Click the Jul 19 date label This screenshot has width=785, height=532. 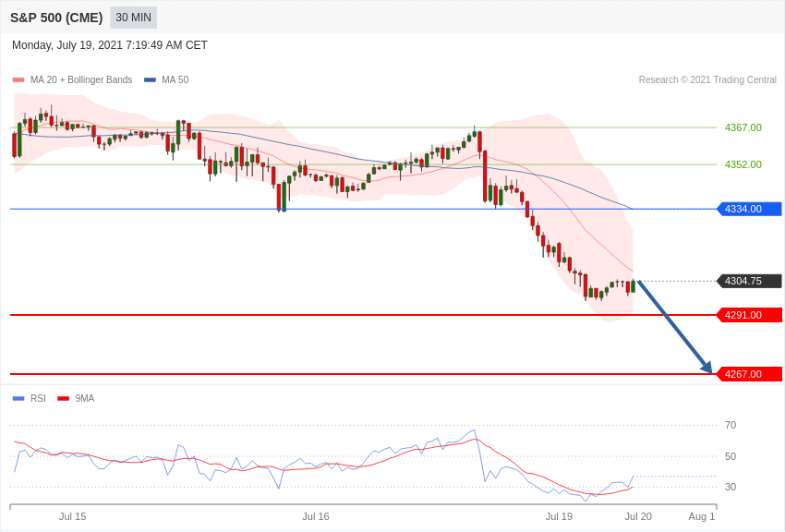pos(560,516)
